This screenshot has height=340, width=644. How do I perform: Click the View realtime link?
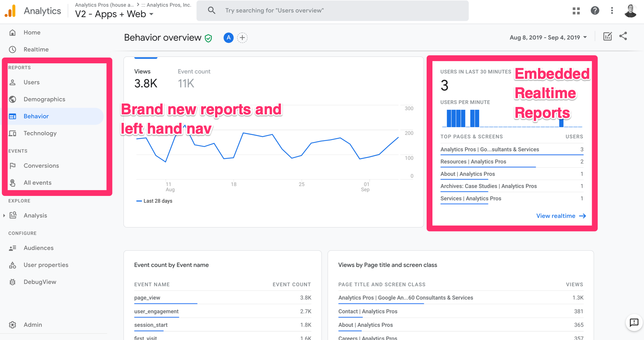point(561,216)
